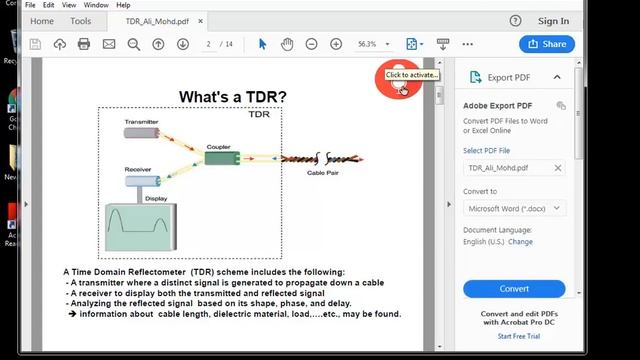This screenshot has width=640, height=360.
Task: Open more tools ellipsis menu
Action: [468, 44]
